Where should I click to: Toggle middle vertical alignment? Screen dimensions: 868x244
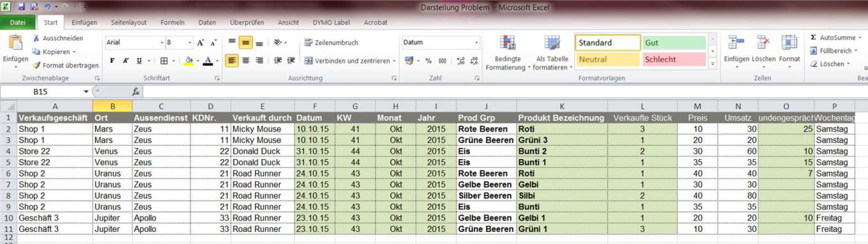[246, 43]
